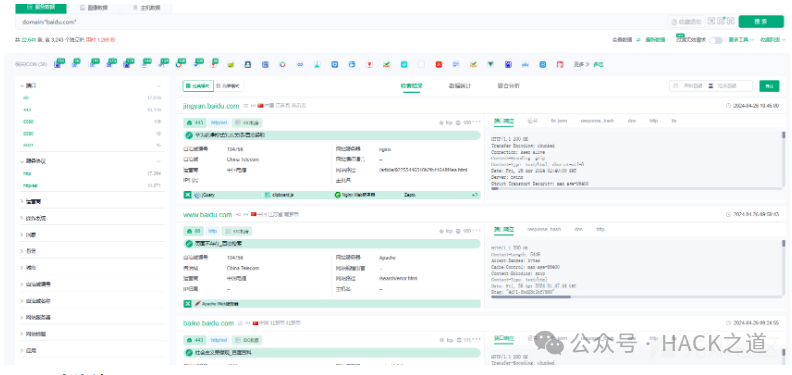Click the blue cloud favicon

(525, 65)
